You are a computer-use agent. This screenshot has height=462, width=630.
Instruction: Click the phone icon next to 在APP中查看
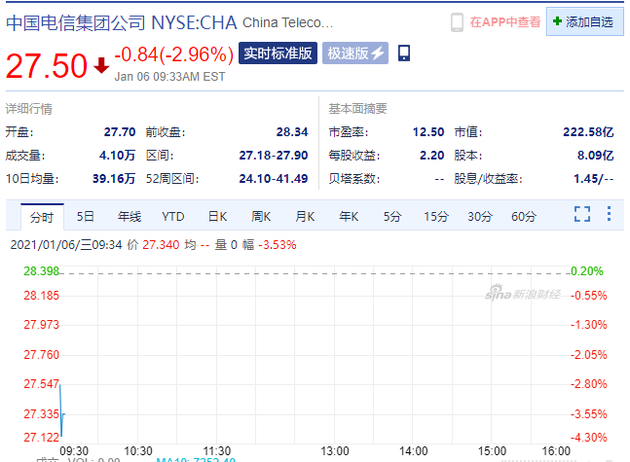457,22
